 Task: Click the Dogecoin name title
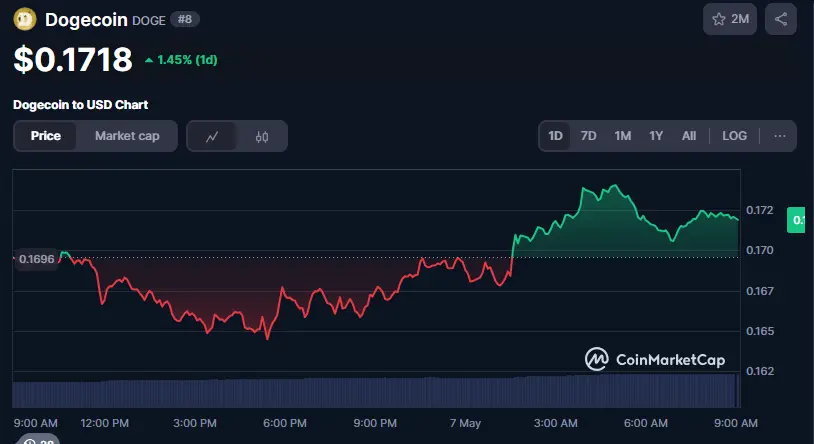click(86, 20)
